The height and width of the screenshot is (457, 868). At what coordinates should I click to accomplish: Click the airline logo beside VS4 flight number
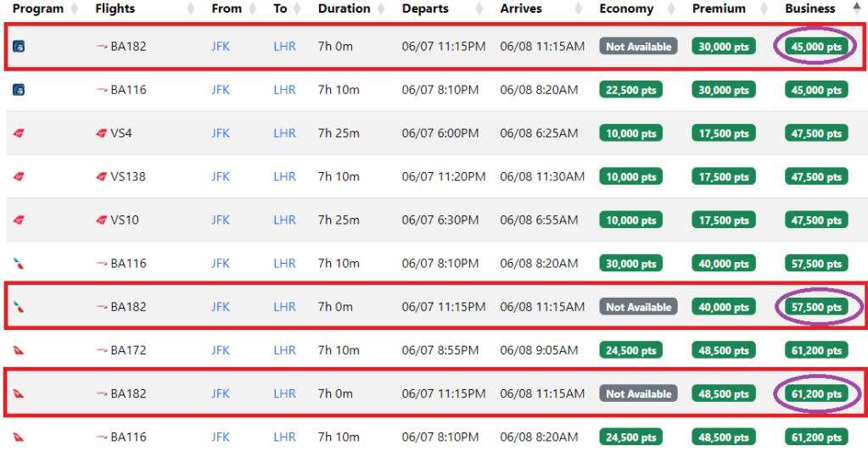[x=103, y=133]
